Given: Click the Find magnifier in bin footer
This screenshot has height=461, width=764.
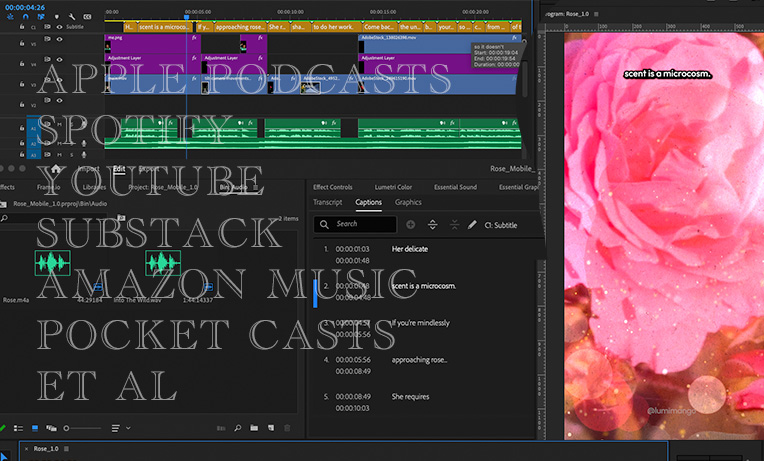Looking at the screenshot, I should pos(238,428).
